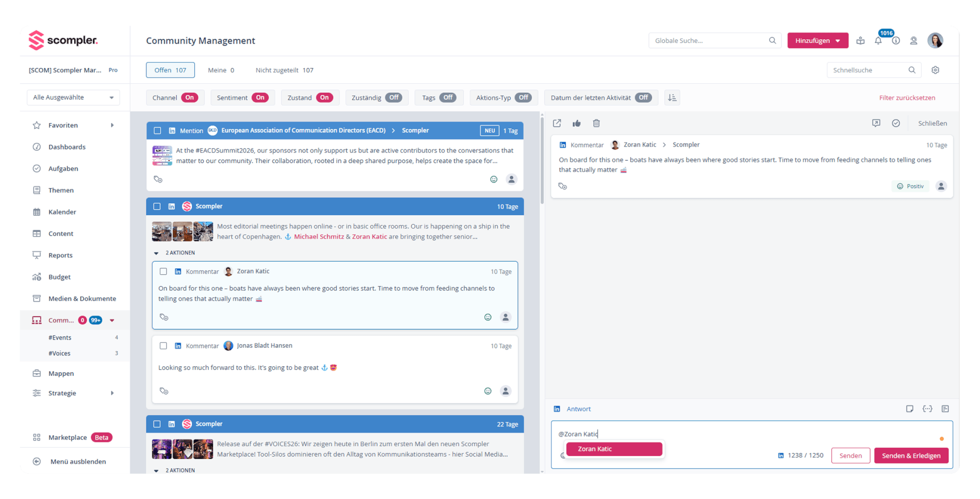This screenshot has height=499, width=980.
Task: Click tag icon on Zoran Katic comment
Action: [164, 317]
